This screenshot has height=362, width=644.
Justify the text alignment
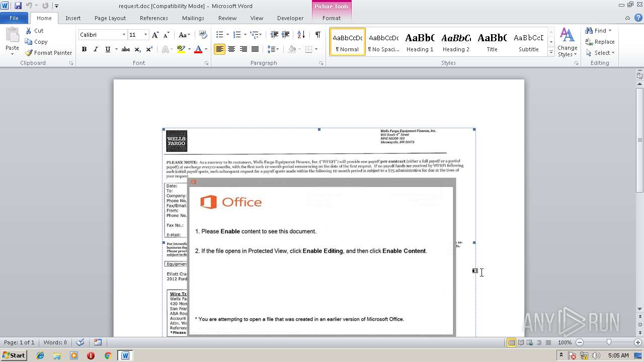coord(255,49)
